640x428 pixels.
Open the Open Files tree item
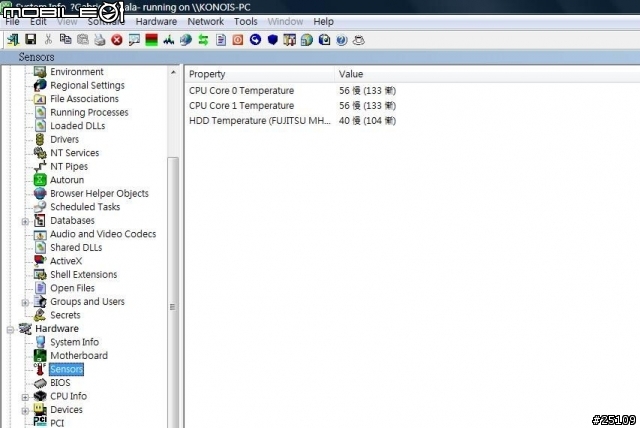72,288
